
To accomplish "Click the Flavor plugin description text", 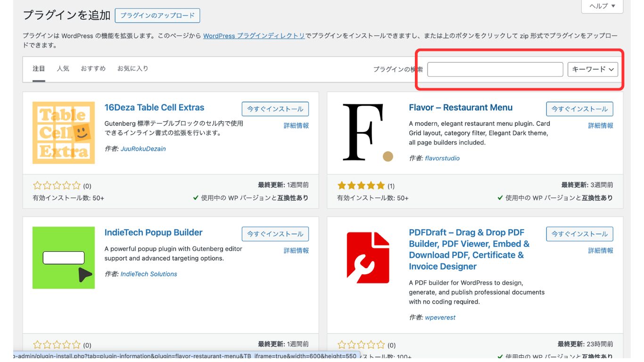I will (479, 133).
